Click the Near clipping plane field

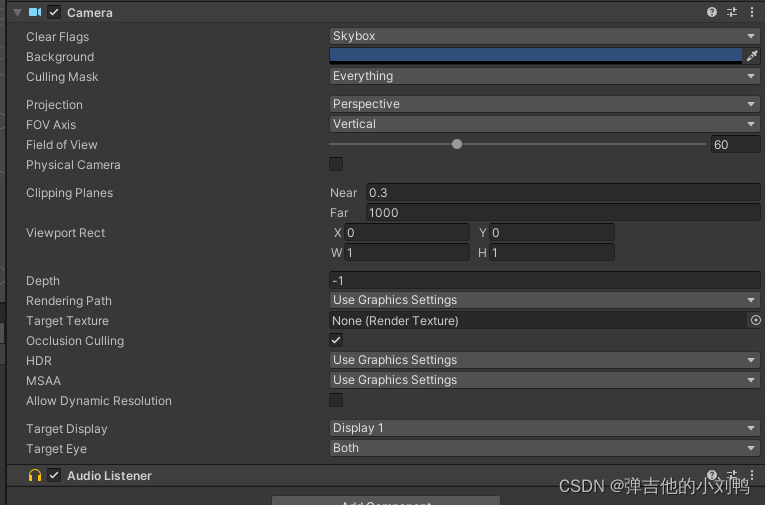(x=563, y=192)
